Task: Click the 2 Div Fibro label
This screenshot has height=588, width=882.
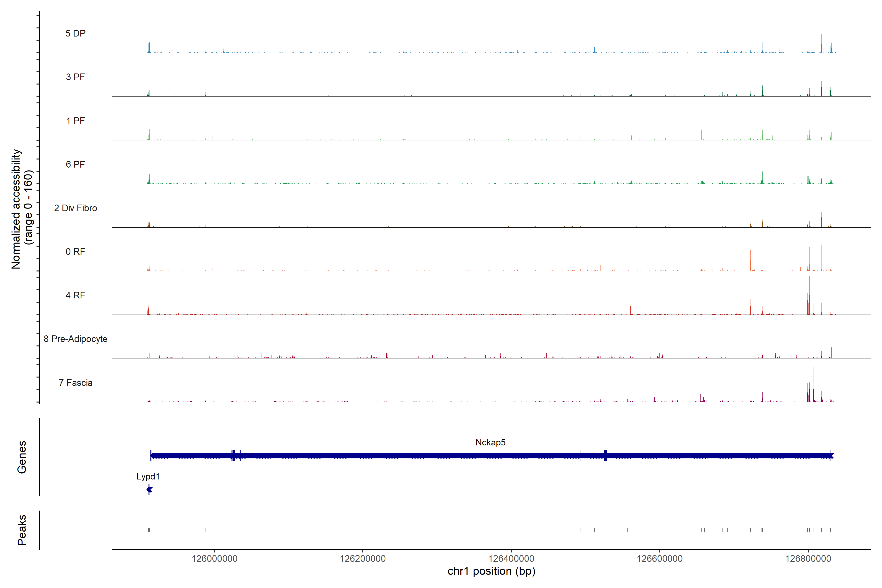Action: pyautogui.click(x=75, y=208)
